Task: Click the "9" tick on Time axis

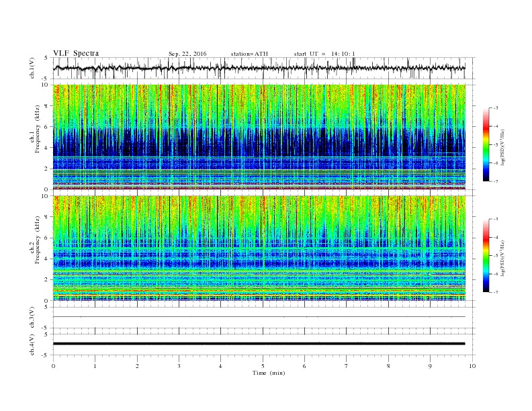Action: [430, 366]
